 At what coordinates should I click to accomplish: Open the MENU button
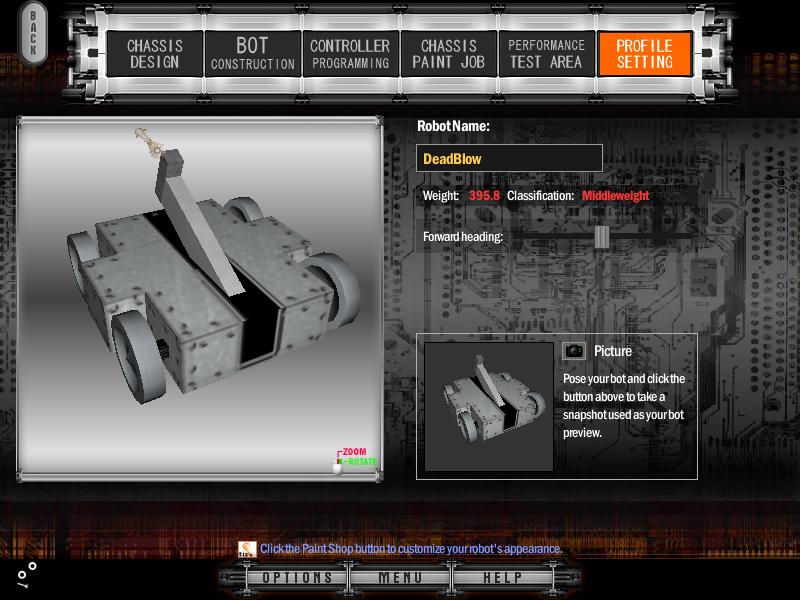point(401,578)
